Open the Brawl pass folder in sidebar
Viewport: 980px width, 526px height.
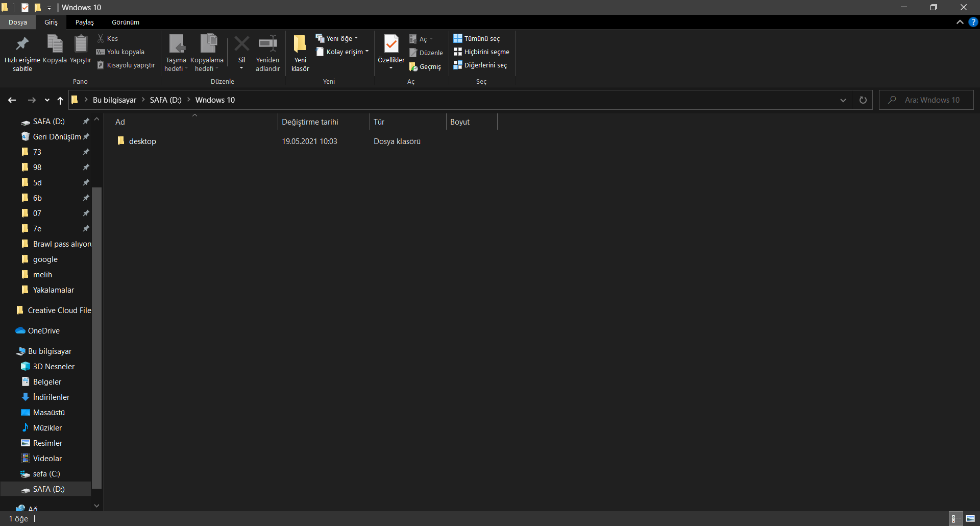click(56, 244)
